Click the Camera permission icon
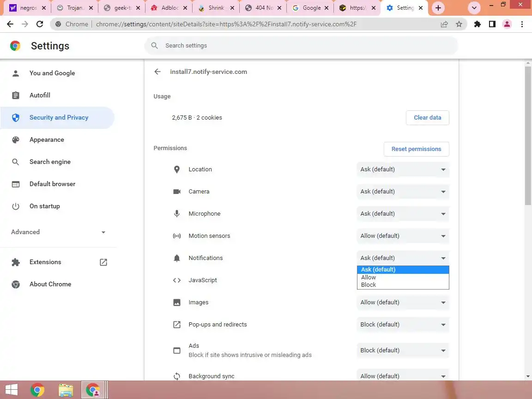This screenshot has height=399, width=532. click(x=177, y=192)
